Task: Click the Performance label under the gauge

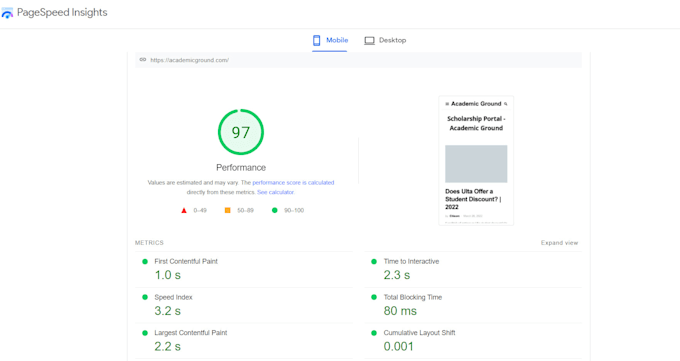Action: pos(241,167)
